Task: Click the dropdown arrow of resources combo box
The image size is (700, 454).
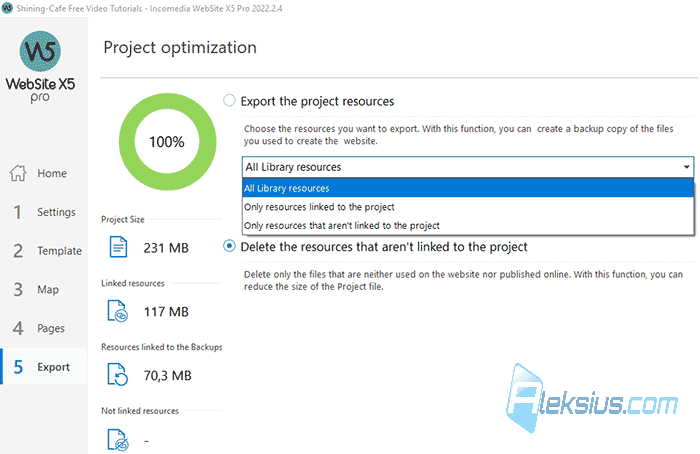Action: (686, 167)
